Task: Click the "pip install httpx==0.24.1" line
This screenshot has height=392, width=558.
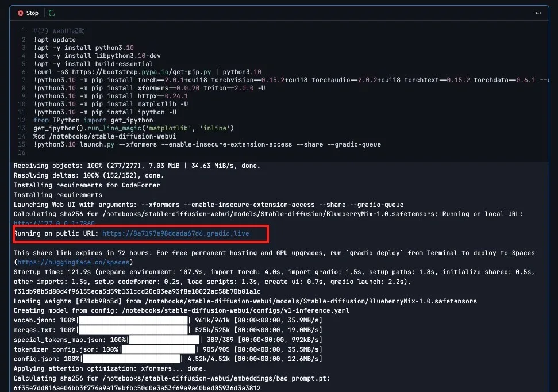Action: pyautogui.click(x=111, y=96)
